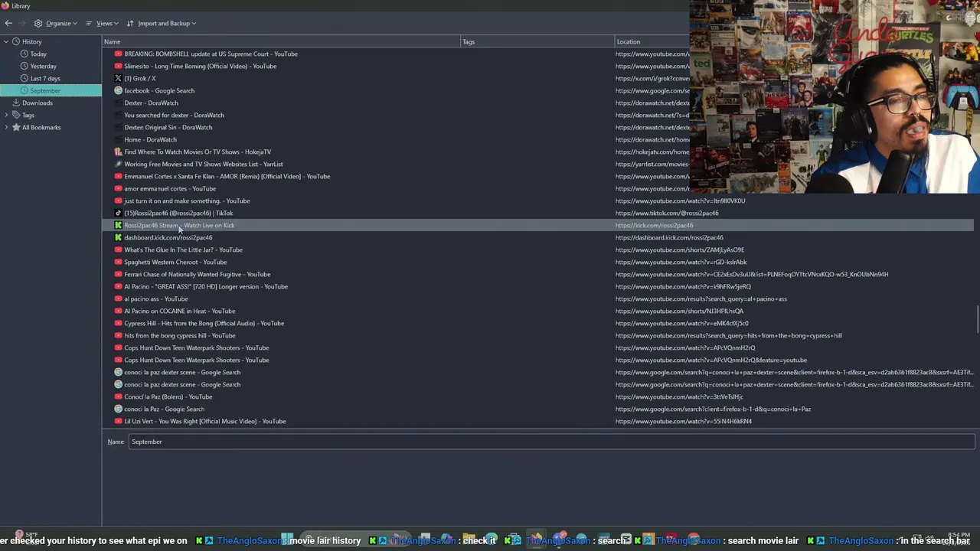Click the TikTok favicon on the Rossi2pac46 TikTok row
The image size is (980, 551).
coord(118,213)
